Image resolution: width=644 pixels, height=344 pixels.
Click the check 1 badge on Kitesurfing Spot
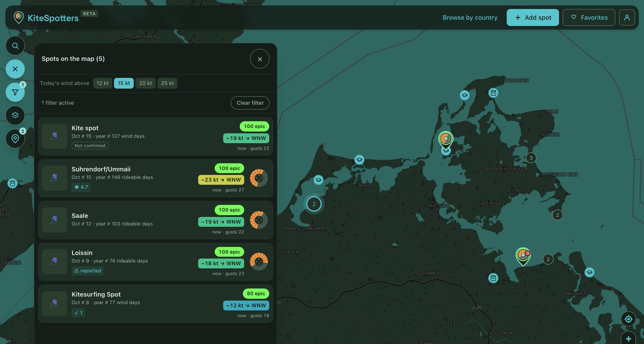78,313
